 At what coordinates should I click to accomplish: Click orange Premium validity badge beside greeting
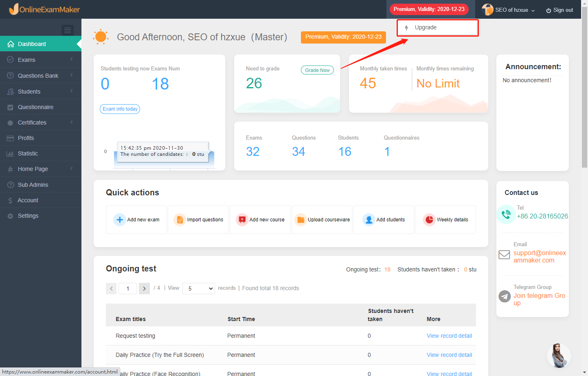point(343,37)
